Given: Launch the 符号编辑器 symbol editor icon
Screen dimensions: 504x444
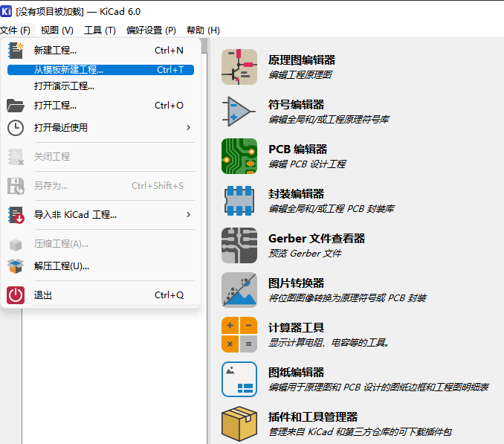Looking at the screenshot, I should pos(239,112).
